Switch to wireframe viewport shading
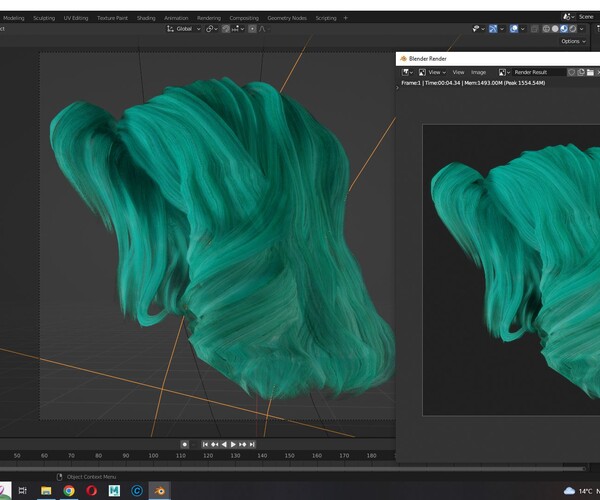The image size is (600, 500). 546,29
